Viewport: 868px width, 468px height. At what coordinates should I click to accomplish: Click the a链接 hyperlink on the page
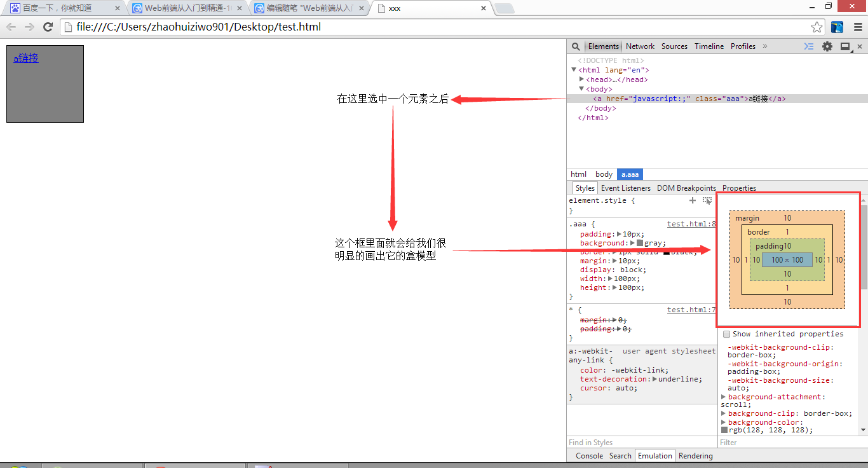click(x=26, y=58)
